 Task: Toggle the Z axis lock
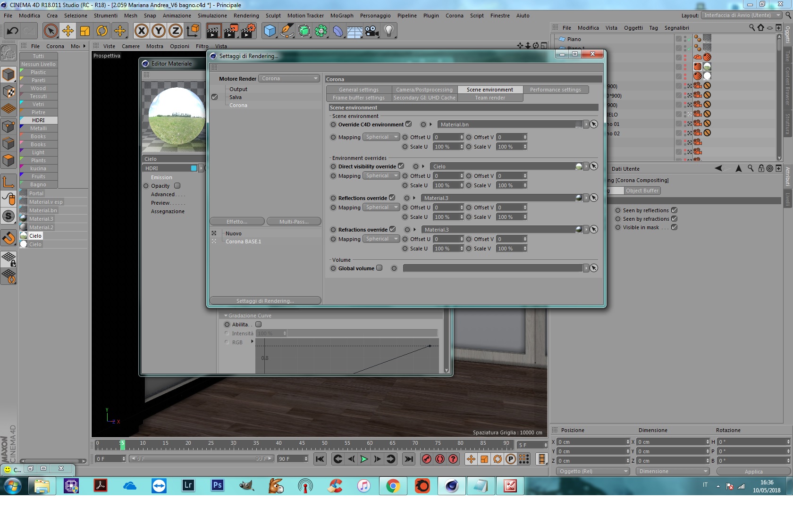click(x=176, y=31)
